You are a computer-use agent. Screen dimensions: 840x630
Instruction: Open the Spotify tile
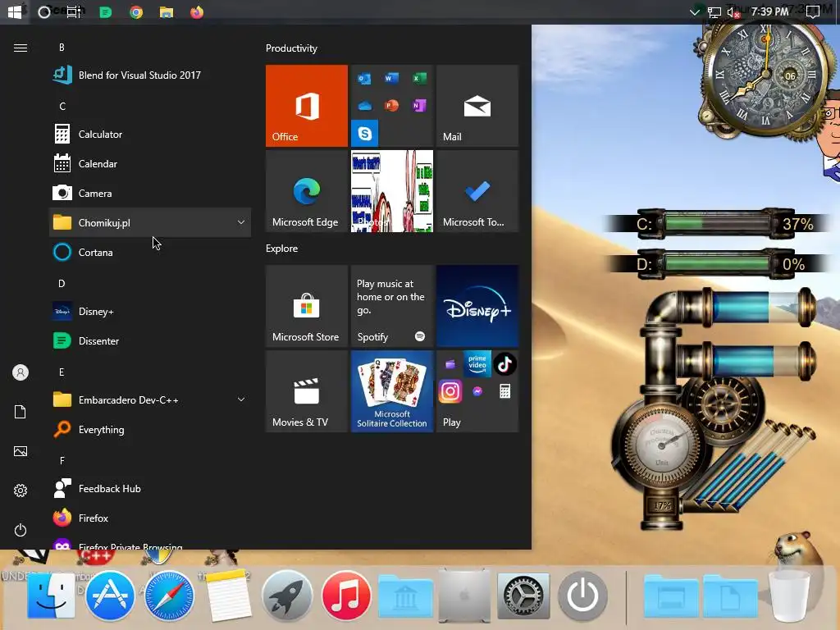(x=391, y=306)
